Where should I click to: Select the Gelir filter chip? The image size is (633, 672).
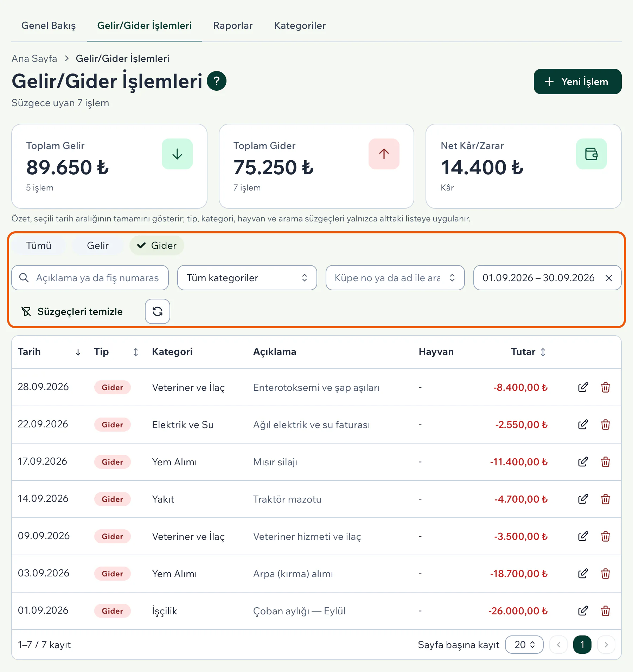tap(98, 245)
